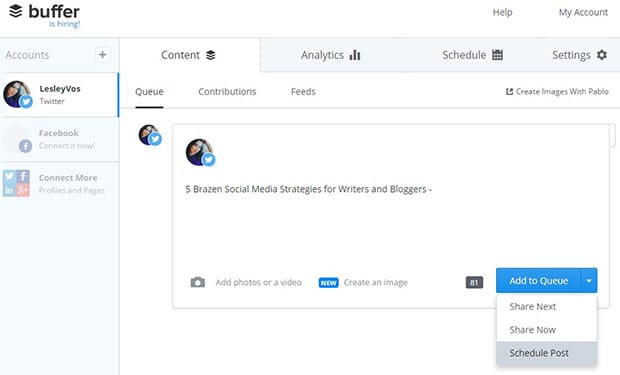Image resolution: width=620 pixels, height=375 pixels.
Task: Switch to the Content tab
Action: tap(189, 55)
